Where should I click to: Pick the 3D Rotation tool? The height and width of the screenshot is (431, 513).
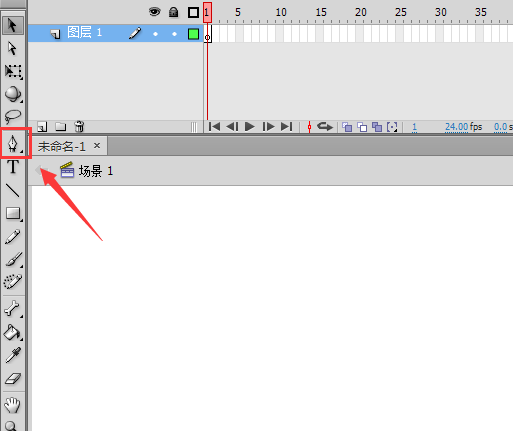(x=13, y=94)
